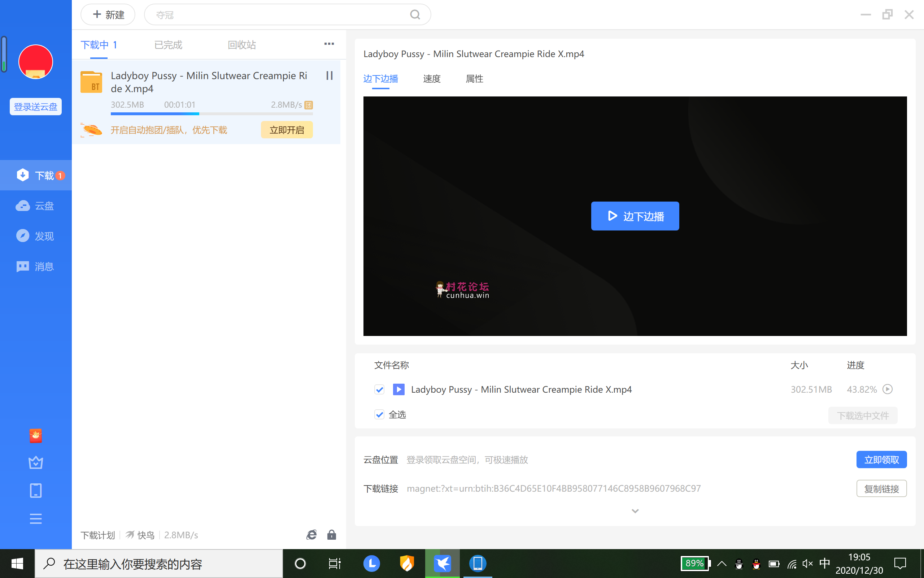The image size is (924, 578).
Task: Click the 立即领取 button
Action: [882, 460]
